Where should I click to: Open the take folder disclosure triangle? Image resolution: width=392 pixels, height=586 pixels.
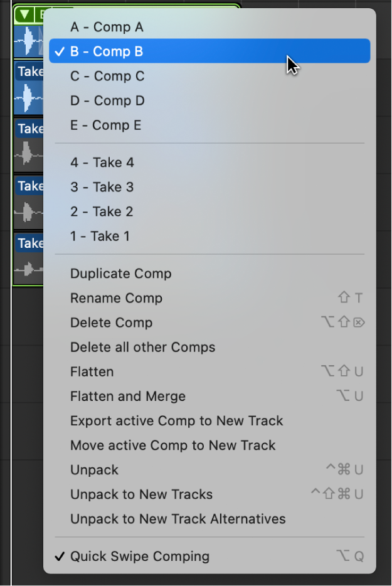click(x=24, y=14)
